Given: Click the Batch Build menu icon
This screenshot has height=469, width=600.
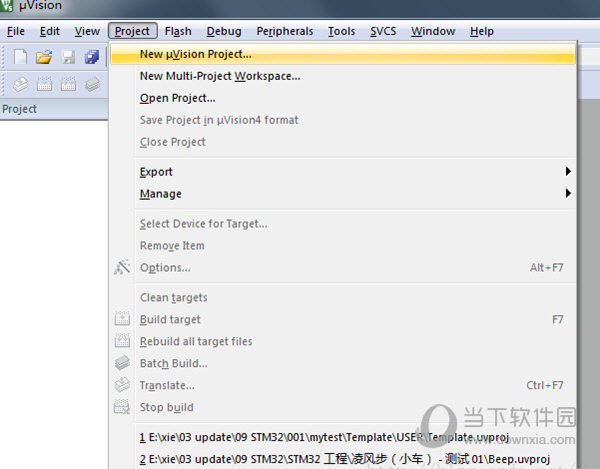Looking at the screenshot, I should click(x=122, y=363).
